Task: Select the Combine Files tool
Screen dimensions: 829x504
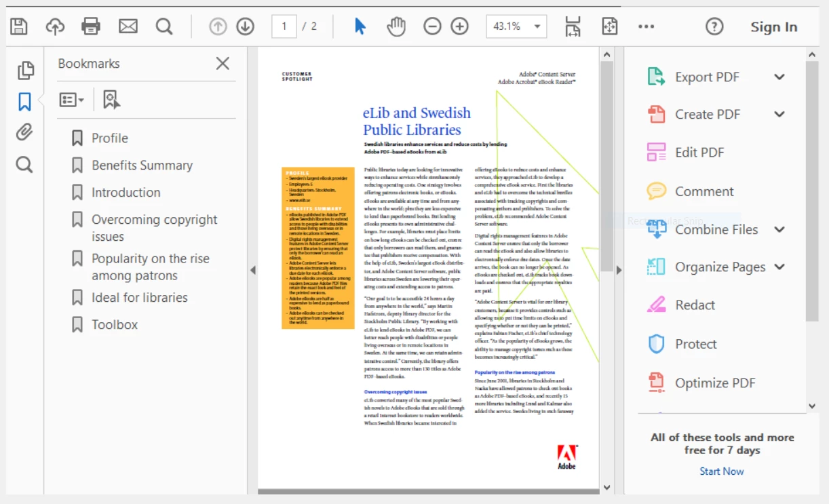Action: [x=716, y=229]
